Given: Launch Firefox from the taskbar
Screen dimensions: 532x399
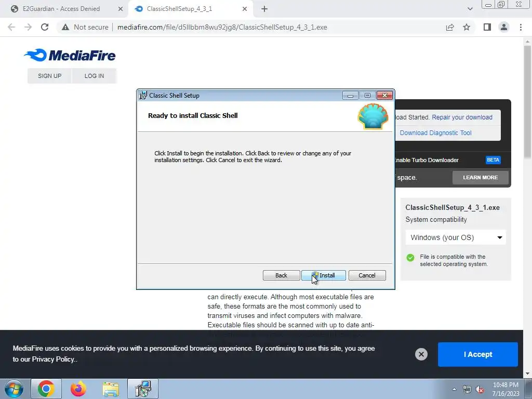Looking at the screenshot, I should 78,389.
